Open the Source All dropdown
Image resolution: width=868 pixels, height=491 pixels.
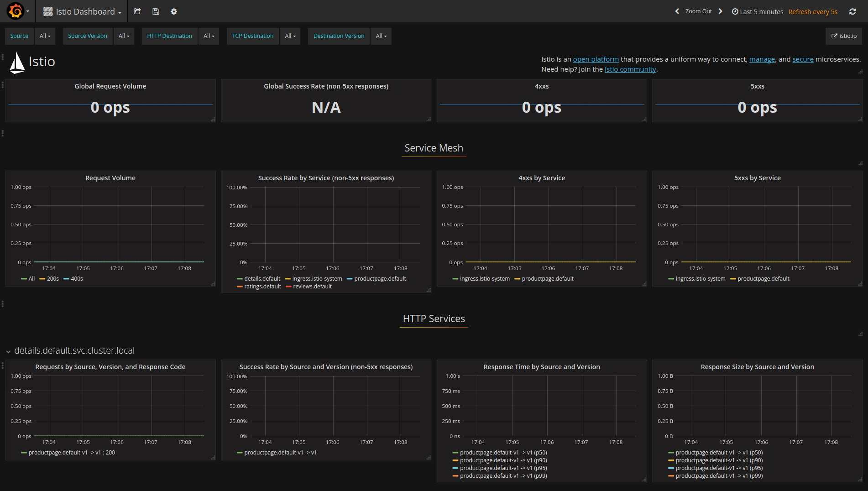(44, 36)
